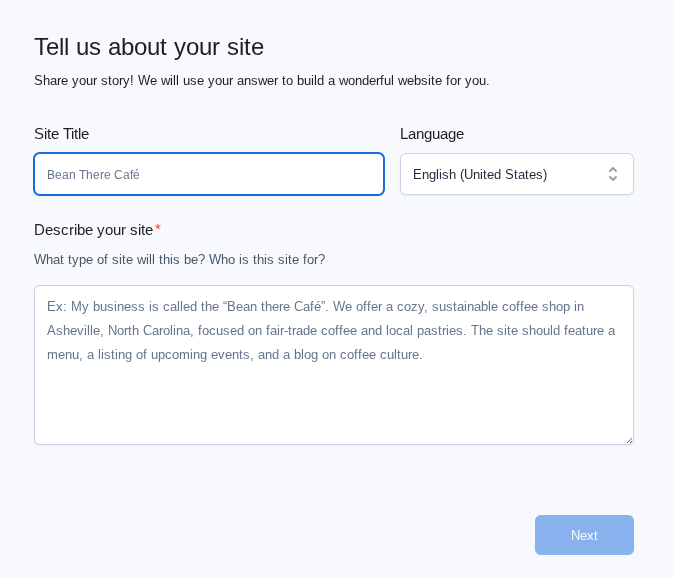Viewport: 673px width, 578px height.
Task: Click the right end of the Site Title field
Action: pos(360,174)
